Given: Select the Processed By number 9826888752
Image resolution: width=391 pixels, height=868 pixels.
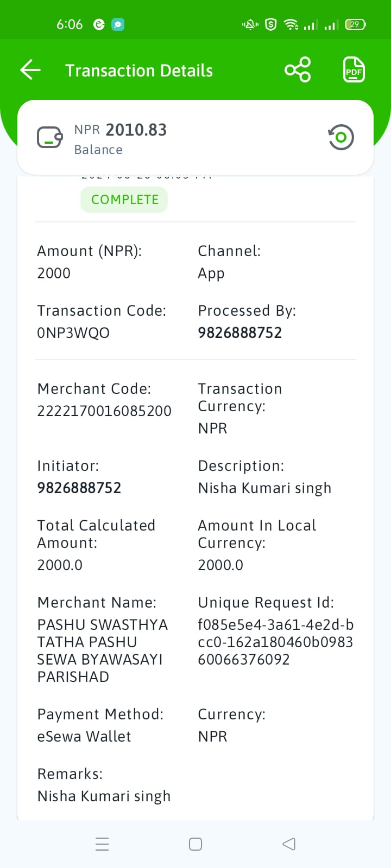Looking at the screenshot, I should 240,333.
